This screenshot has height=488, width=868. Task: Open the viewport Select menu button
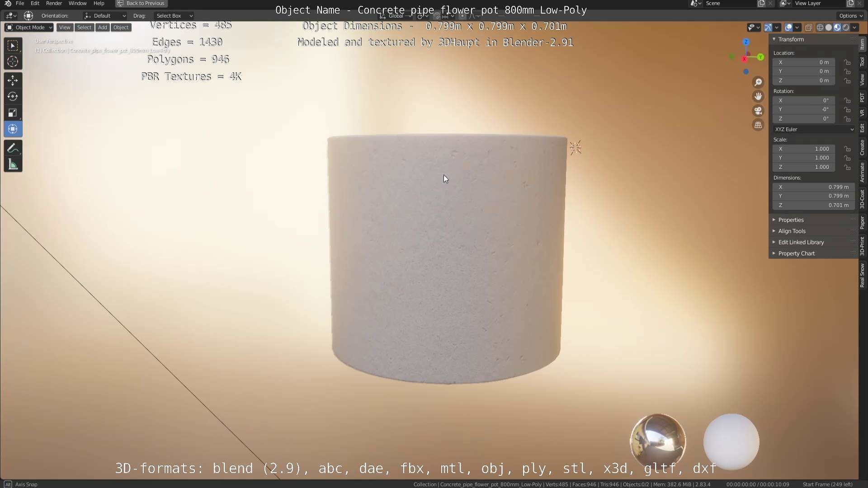click(84, 28)
